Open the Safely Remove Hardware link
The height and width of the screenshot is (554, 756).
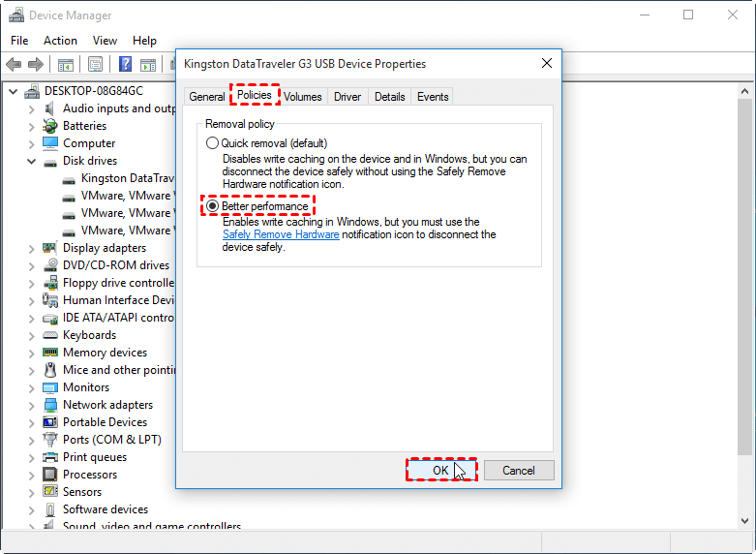(x=281, y=234)
